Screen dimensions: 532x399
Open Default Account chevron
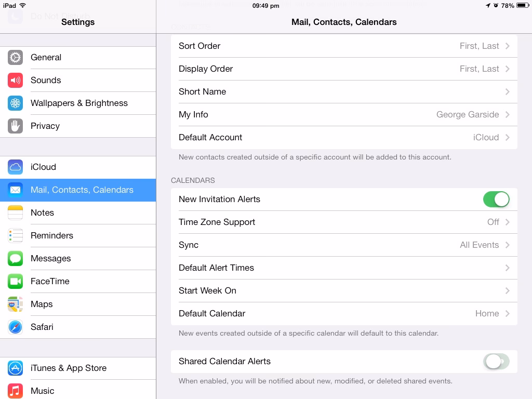point(507,137)
